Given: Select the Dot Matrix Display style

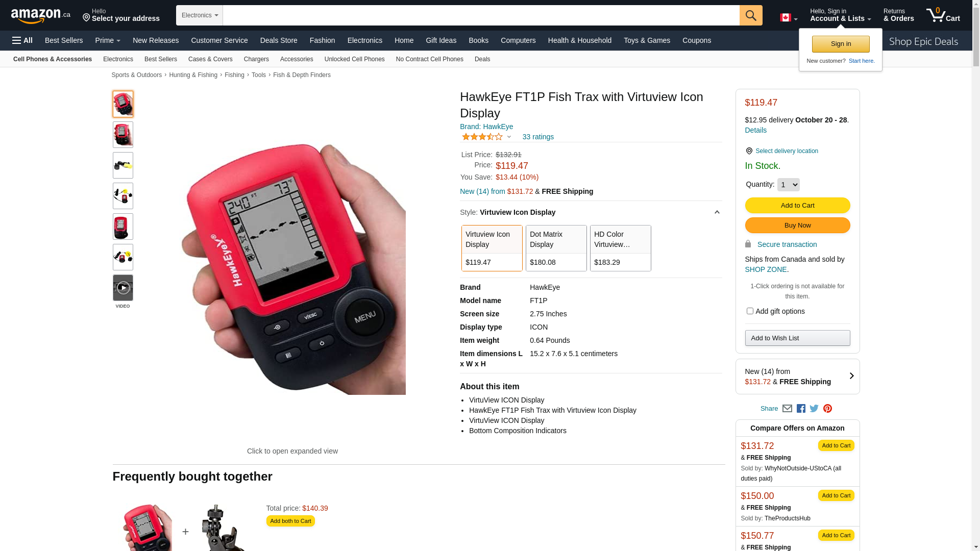Looking at the screenshot, I should click(x=556, y=248).
